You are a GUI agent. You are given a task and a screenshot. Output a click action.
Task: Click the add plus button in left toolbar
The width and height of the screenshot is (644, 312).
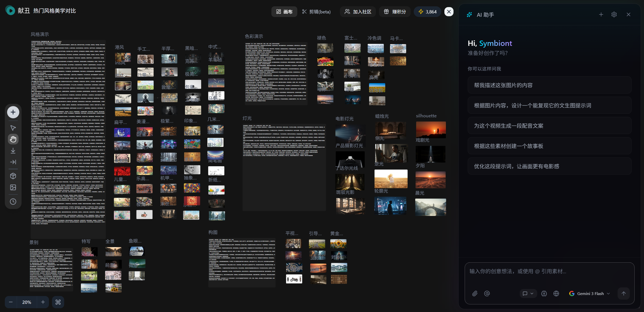tap(13, 112)
